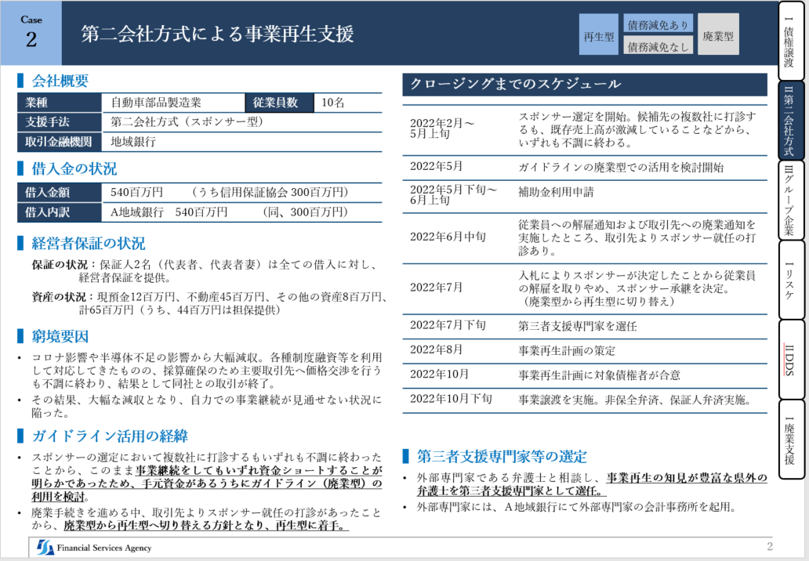This screenshot has height=561, width=809.
Task: Select the 補助金利用申請 schedule entry
Action: [556, 192]
